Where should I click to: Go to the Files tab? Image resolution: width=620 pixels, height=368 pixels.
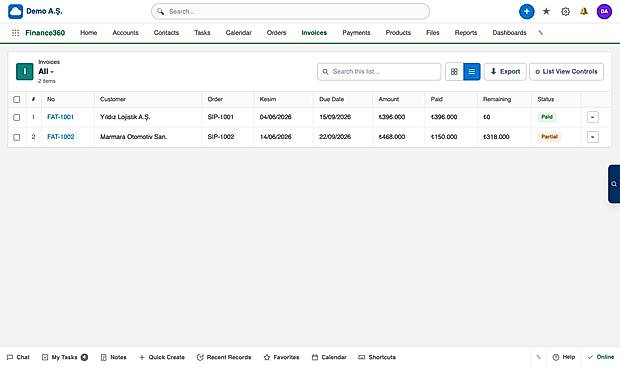pyautogui.click(x=433, y=33)
